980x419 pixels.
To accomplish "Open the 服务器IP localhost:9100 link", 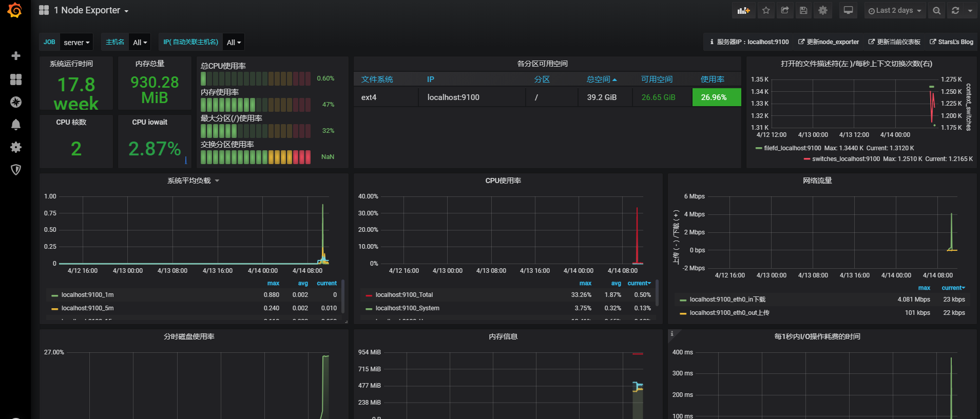I will coord(750,42).
